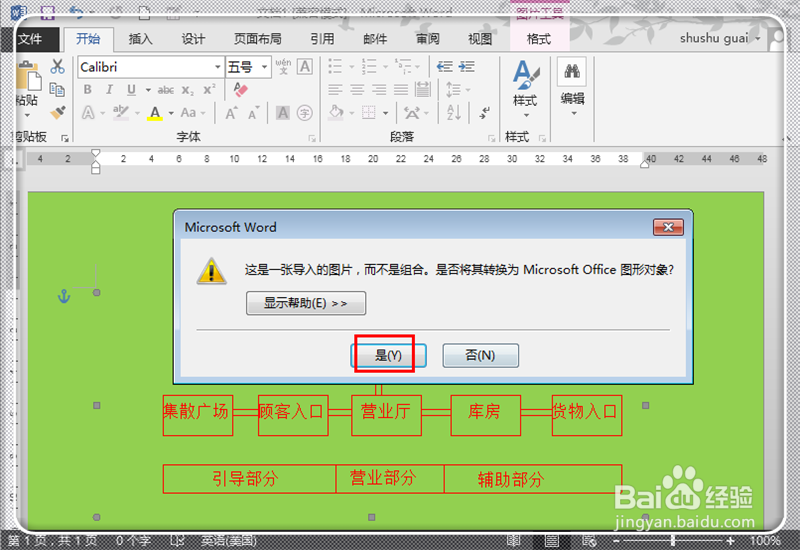This screenshot has height=550, width=800.
Task: Open the Borders dropdown arrow
Action: pyautogui.click(x=386, y=113)
